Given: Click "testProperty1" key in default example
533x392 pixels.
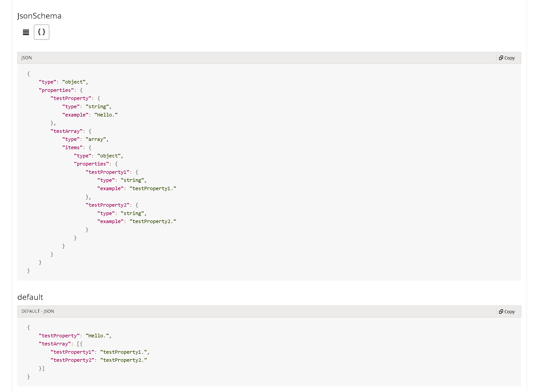Looking at the screenshot, I should pyautogui.click(x=72, y=352).
